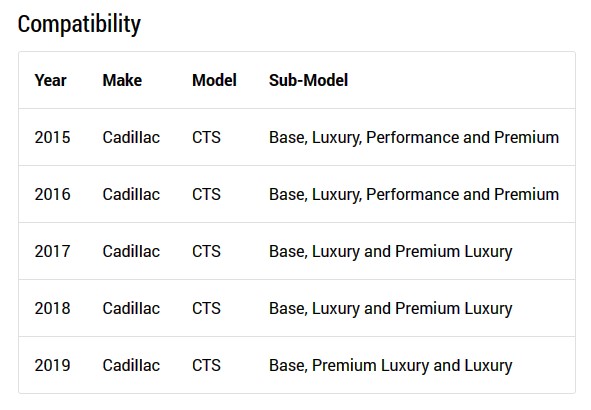Select the Make column header
Screen dimensions: 591x410
122,80
